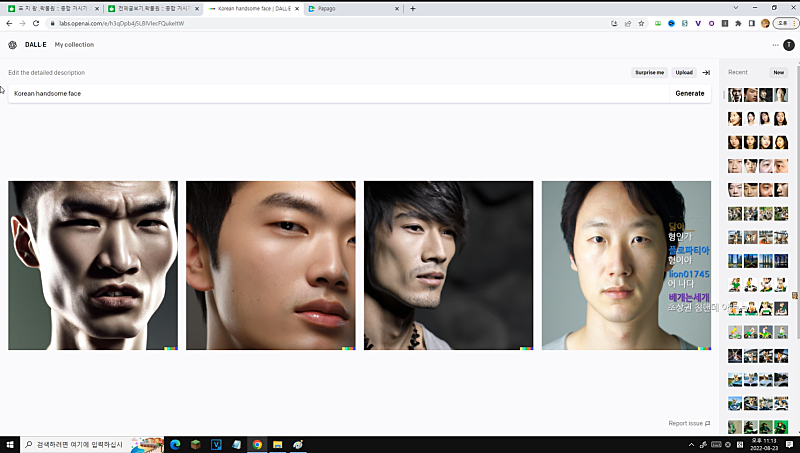Image resolution: width=800 pixels, height=453 pixels.
Task: Open the three-dots more options menu
Action: 775,45
